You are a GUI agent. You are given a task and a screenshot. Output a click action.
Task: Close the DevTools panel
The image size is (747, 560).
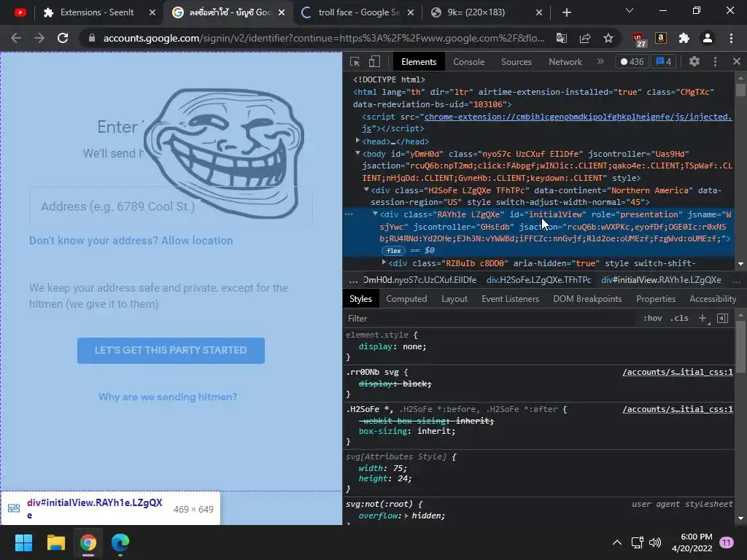pyautogui.click(x=737, y=61)
